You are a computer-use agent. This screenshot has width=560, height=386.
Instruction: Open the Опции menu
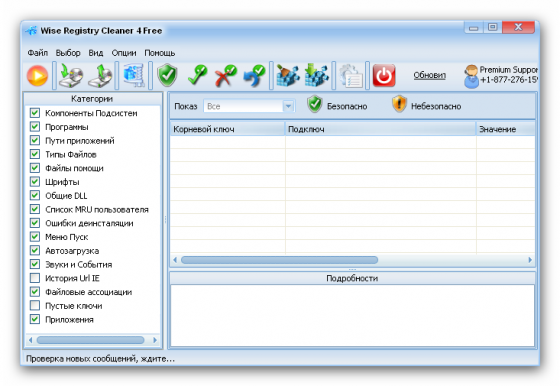[124, 53]
